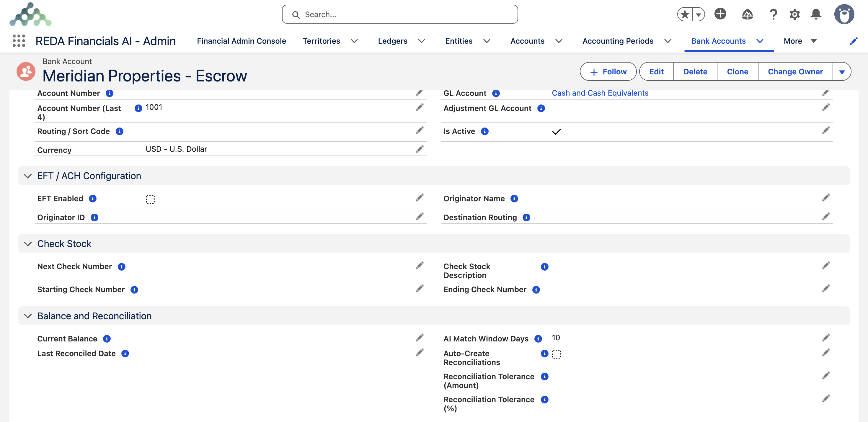Click info icon beside AI Match Window Days
The width and height of the screenshot is (868, 422).
tap(538, 339)
